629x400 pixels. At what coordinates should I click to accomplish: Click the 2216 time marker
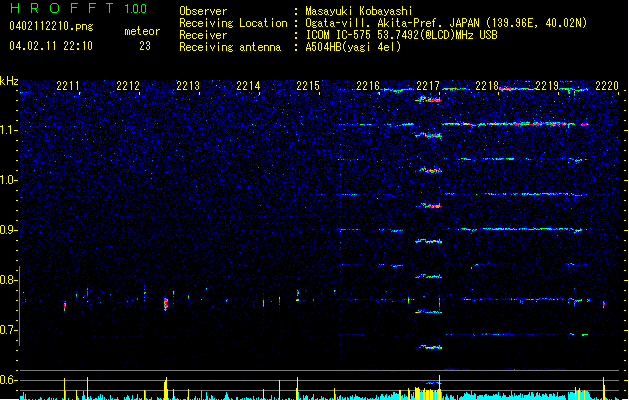[368, 86]
